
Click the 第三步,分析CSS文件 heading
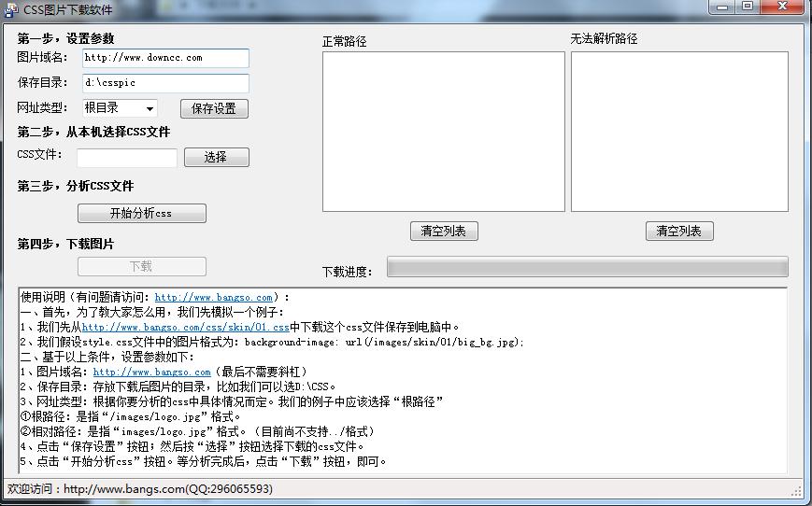pyautogui.click(x=76, y=187)
